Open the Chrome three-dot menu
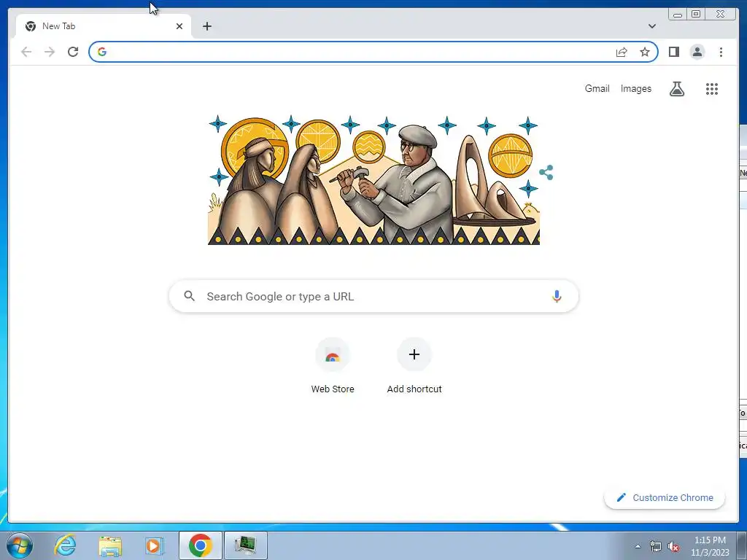The height and width of the screenshot is (560, 747). click(721, 52)
